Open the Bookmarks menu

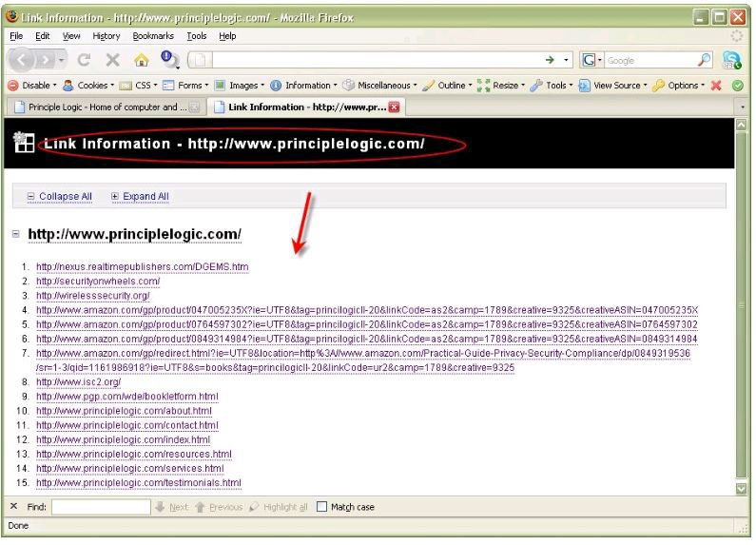[x=153, y=36]
